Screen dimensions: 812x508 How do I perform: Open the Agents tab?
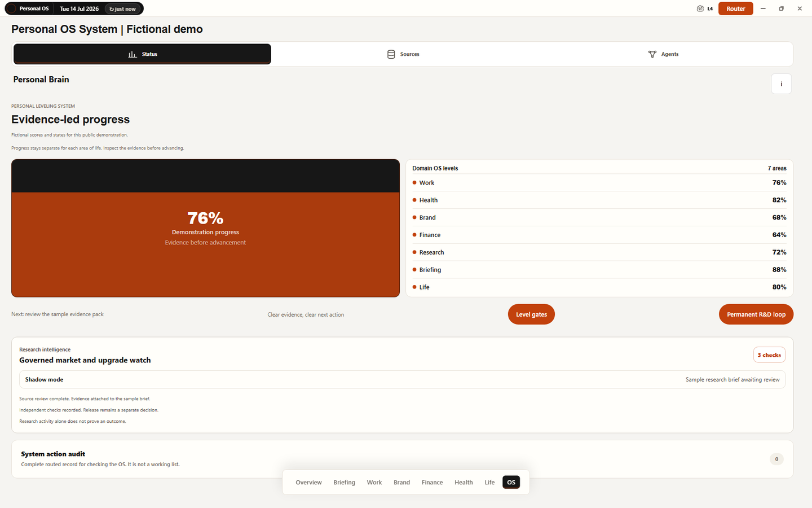pyautogui.click(x=663, y=54)
